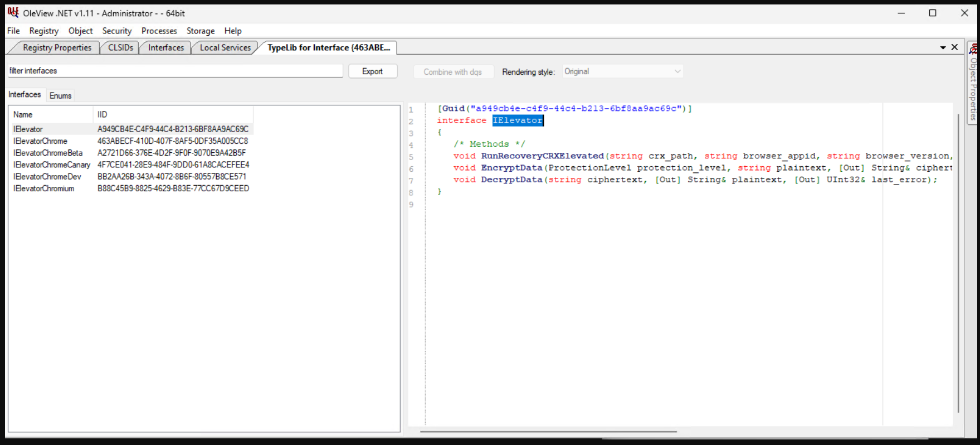Close the active TypeLib document tab

[x=954, y=47]
